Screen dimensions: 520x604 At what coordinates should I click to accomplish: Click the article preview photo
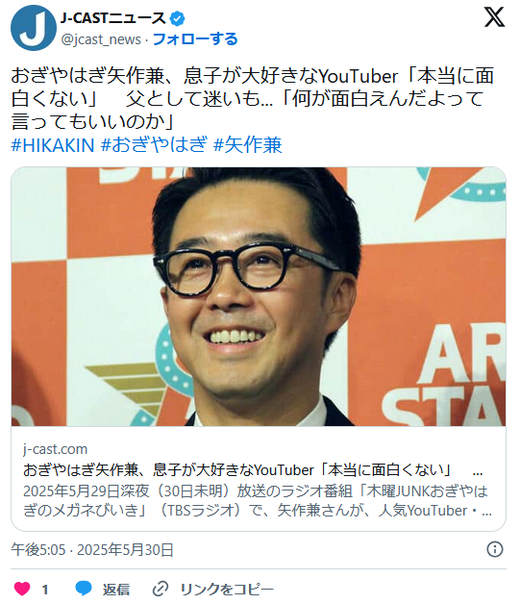(x=258, y=297)
